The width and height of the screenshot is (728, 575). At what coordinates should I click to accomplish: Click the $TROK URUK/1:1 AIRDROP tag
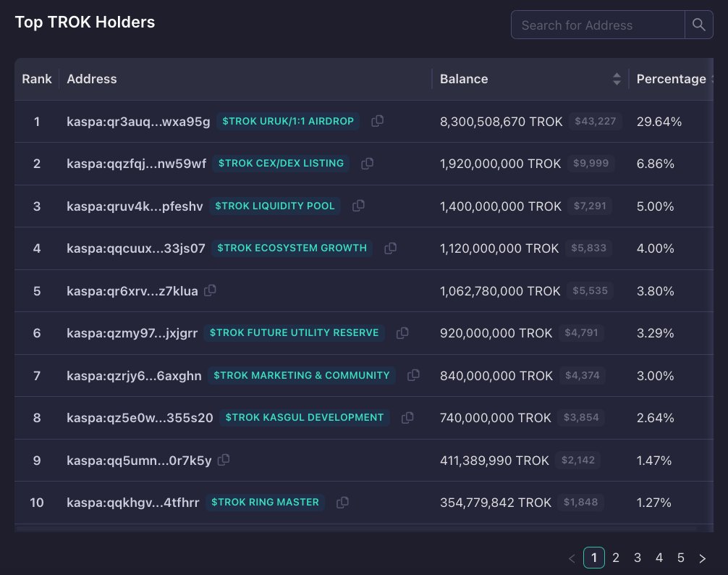288,121
